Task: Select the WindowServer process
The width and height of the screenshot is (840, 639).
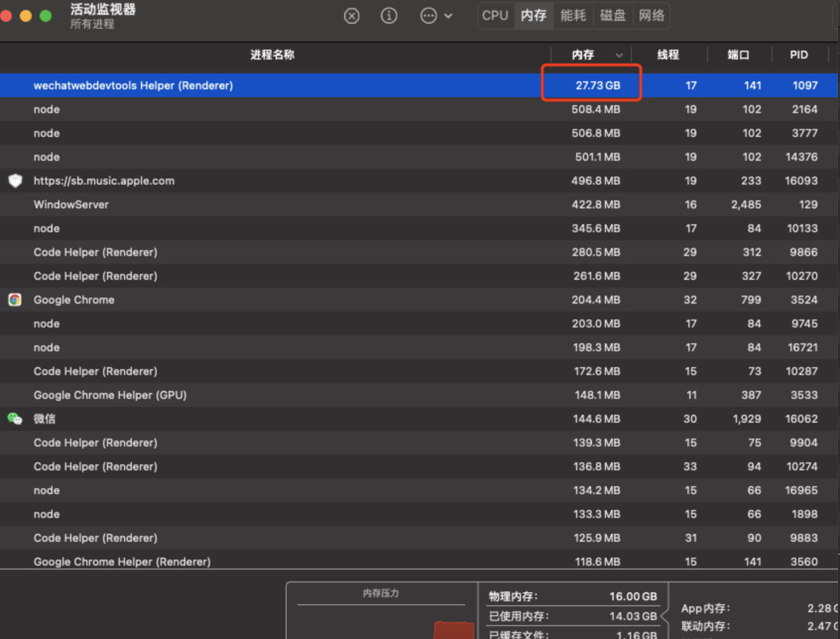Action: click(x=419, y=204)
